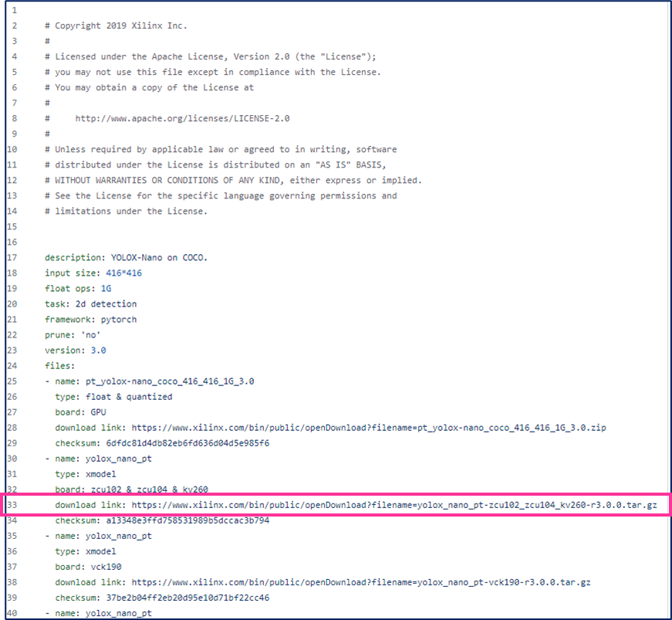Click "board: zcu102 & zcu104 & kv260" line
Viewport: 672px width, 620px height.
pos(131,490)
